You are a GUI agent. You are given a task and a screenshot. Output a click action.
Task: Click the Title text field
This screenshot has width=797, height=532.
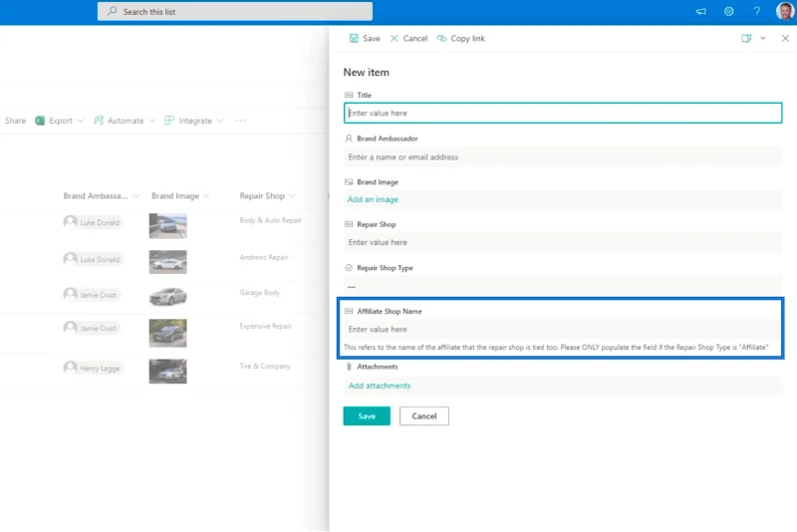tap(563, 113)
